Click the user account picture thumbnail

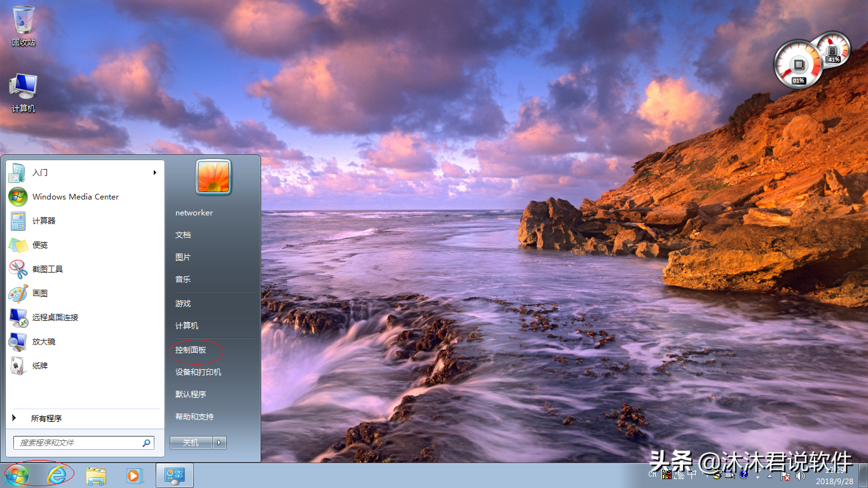click(214, 176)
